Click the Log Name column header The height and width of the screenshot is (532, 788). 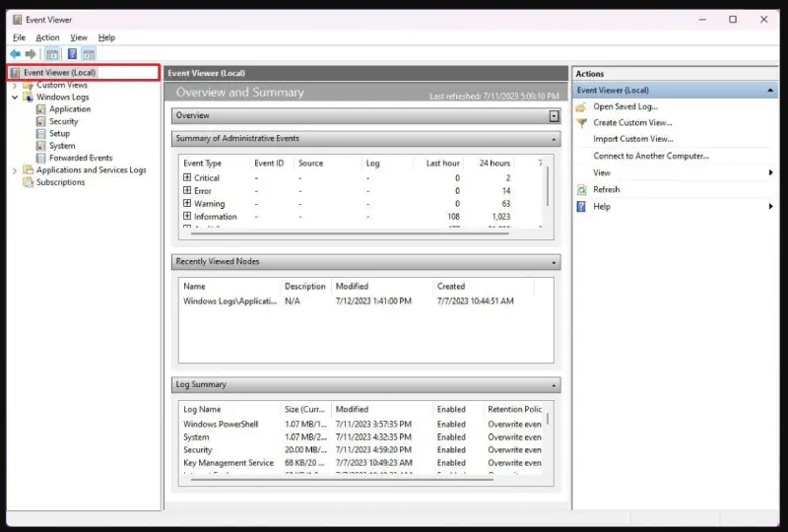click(202, 409)
